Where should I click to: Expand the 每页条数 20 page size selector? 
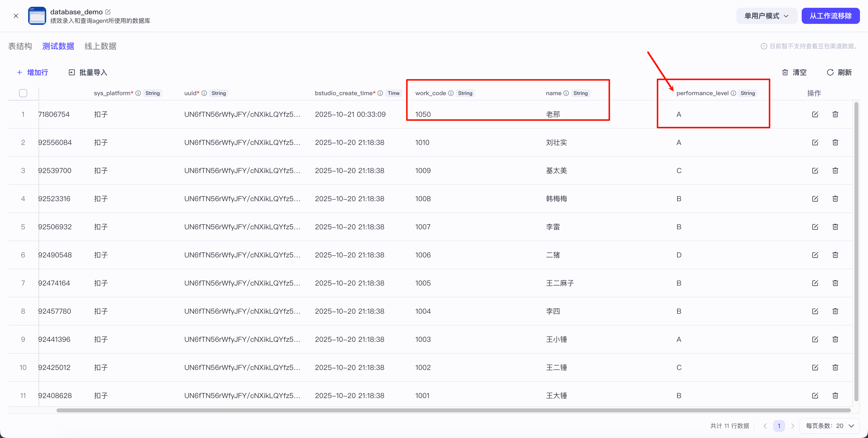[x=829, y=426]
